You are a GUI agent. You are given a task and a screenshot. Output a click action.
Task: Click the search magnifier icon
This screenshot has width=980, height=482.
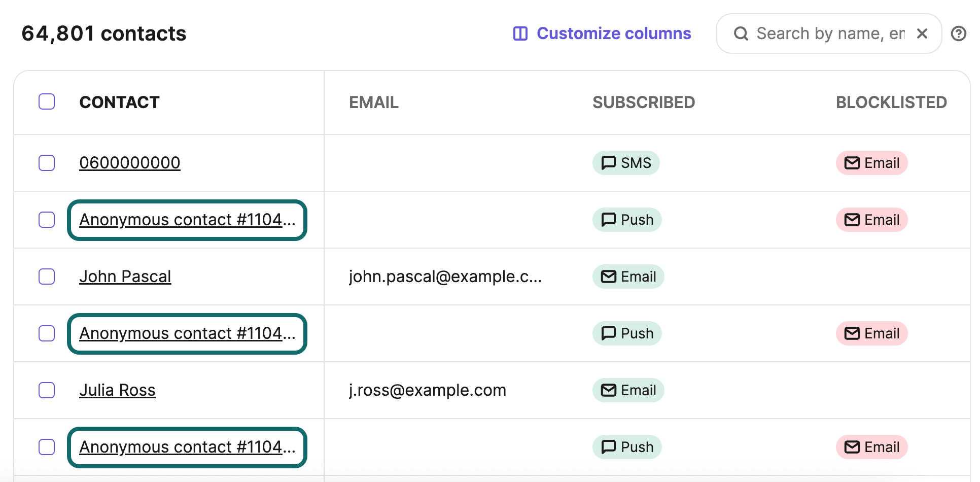[741, 33]
